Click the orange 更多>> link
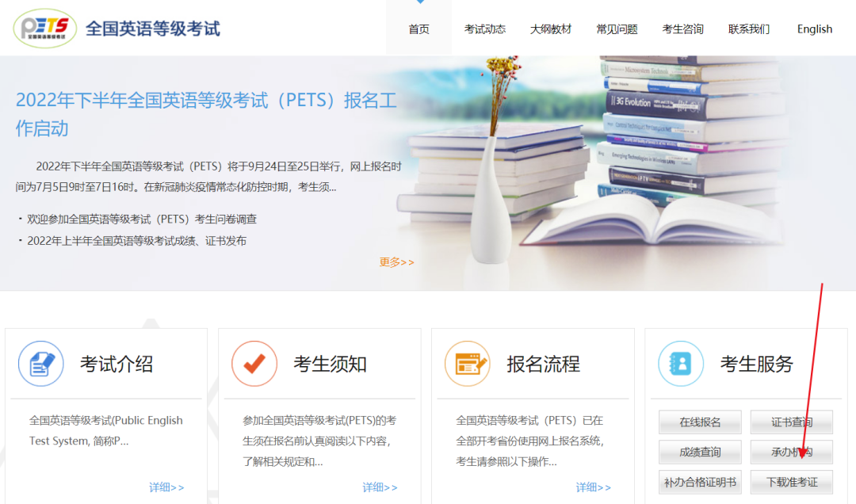 pos(397,262)
